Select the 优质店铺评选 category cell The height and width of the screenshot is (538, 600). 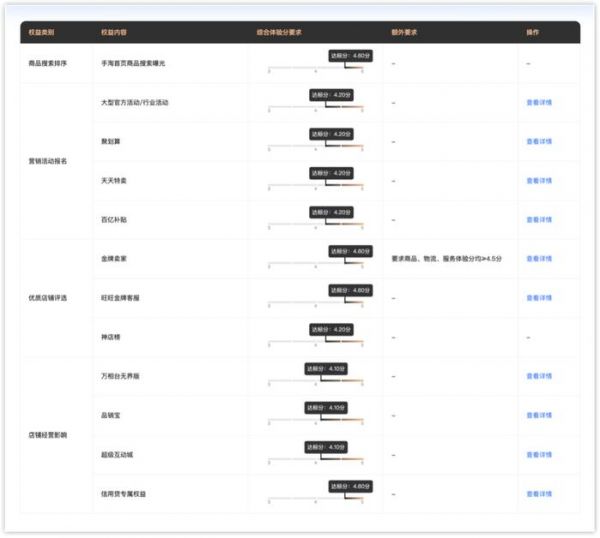[x=49, y=298]
